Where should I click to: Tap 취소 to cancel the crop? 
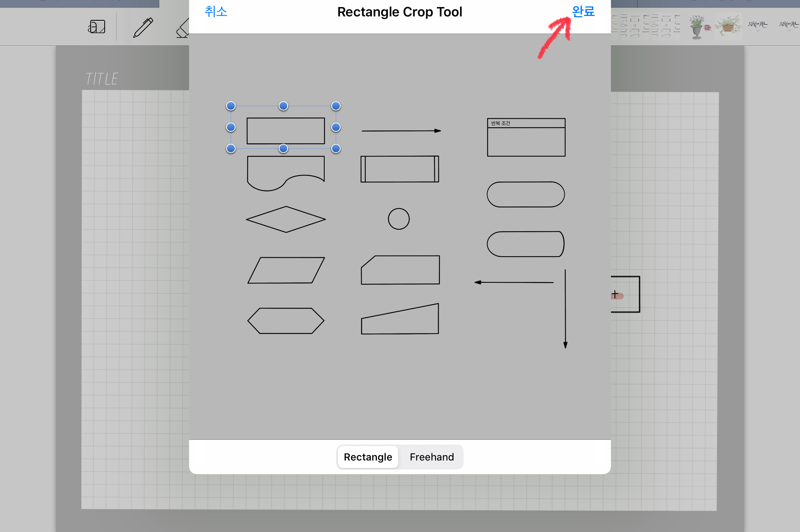coord(216,12)
